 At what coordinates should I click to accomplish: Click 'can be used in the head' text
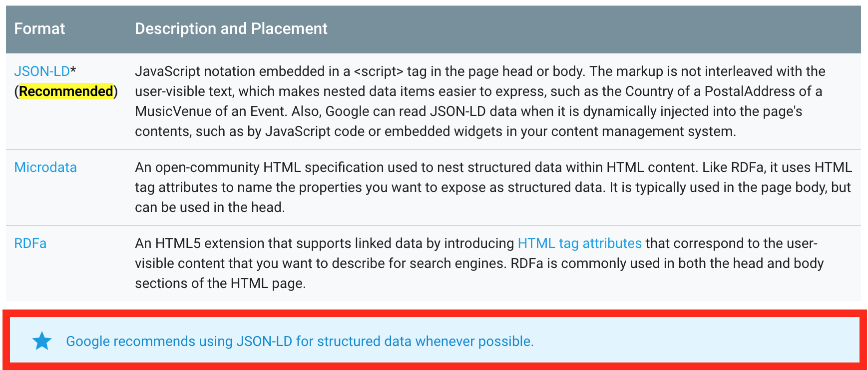[x=209, y=207]
